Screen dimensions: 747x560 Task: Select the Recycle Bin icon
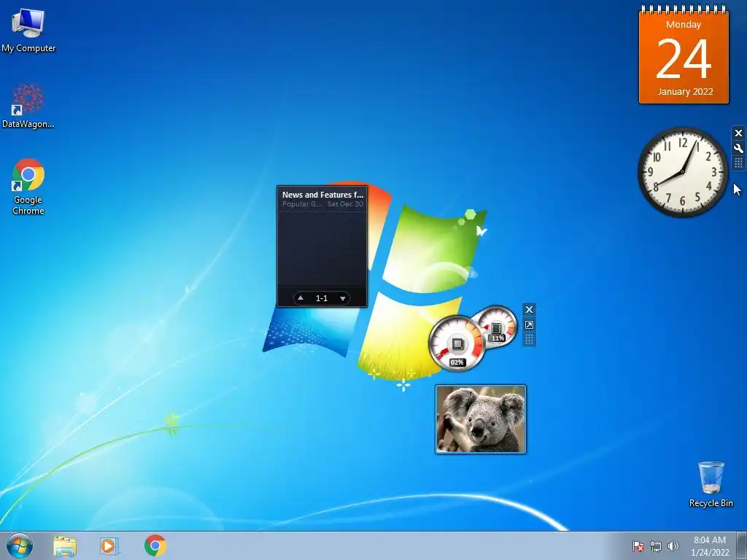coord(711,484)
